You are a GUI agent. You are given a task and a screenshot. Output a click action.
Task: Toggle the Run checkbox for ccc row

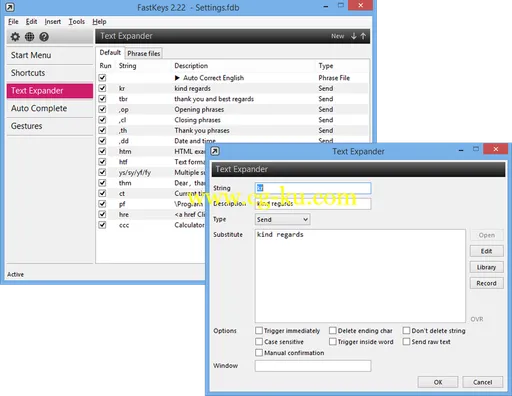pyautogui.click(x=102, y=225)
